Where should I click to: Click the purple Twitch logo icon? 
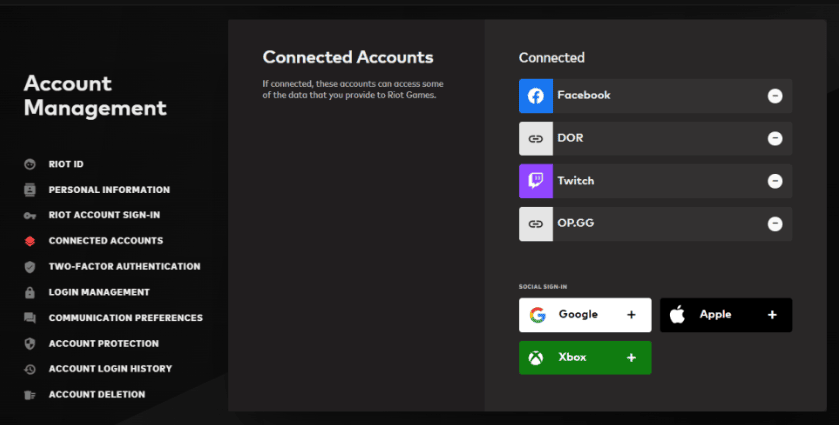536,181
